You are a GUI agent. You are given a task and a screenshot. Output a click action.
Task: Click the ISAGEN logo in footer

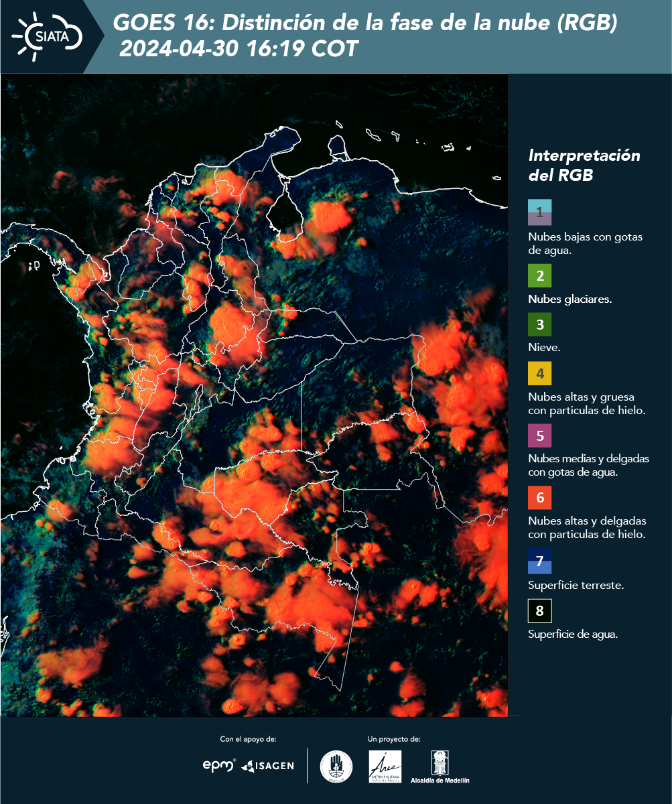pyautogui.click(x=267, y=766)
